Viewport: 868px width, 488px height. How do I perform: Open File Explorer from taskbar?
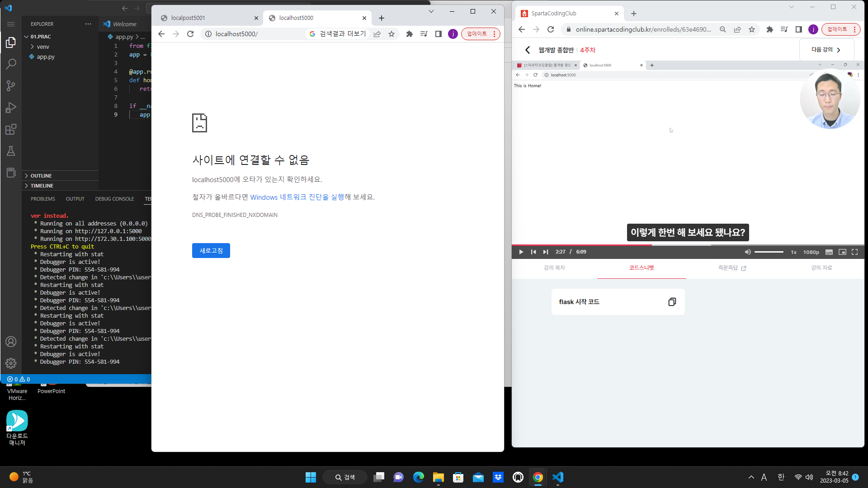pos(438,477)
